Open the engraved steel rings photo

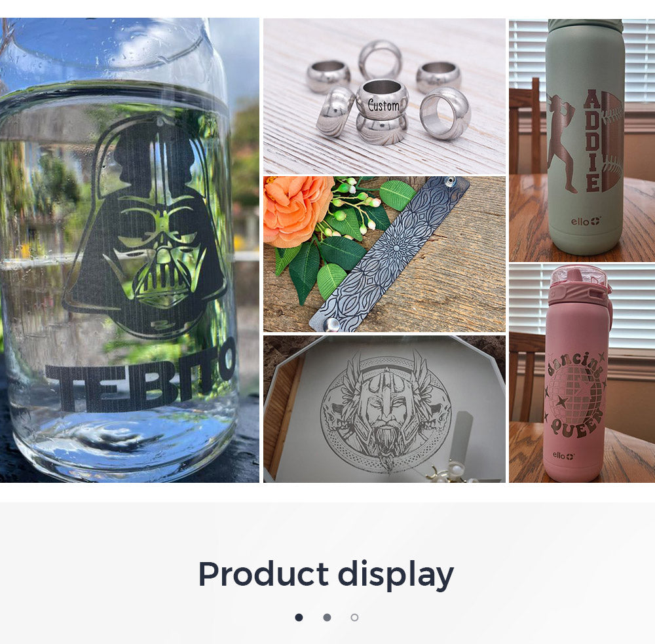point(384,96)
